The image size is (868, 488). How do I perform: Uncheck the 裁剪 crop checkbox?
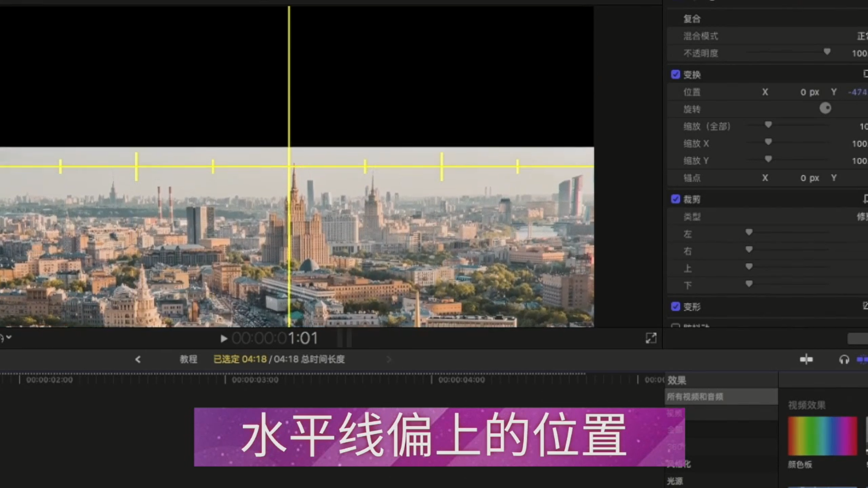pyautogui.click(x=675, y=199)
